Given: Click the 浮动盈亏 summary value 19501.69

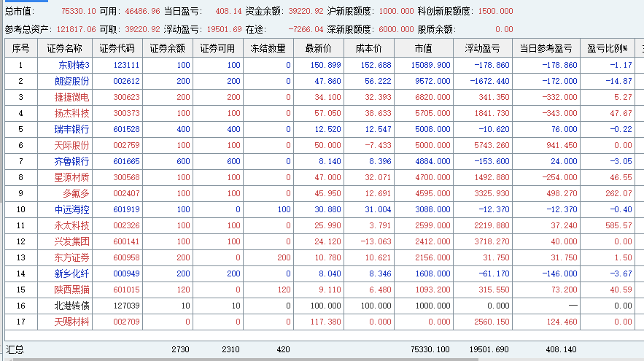Looking at the screenshot, I should [x=224, y=29].
